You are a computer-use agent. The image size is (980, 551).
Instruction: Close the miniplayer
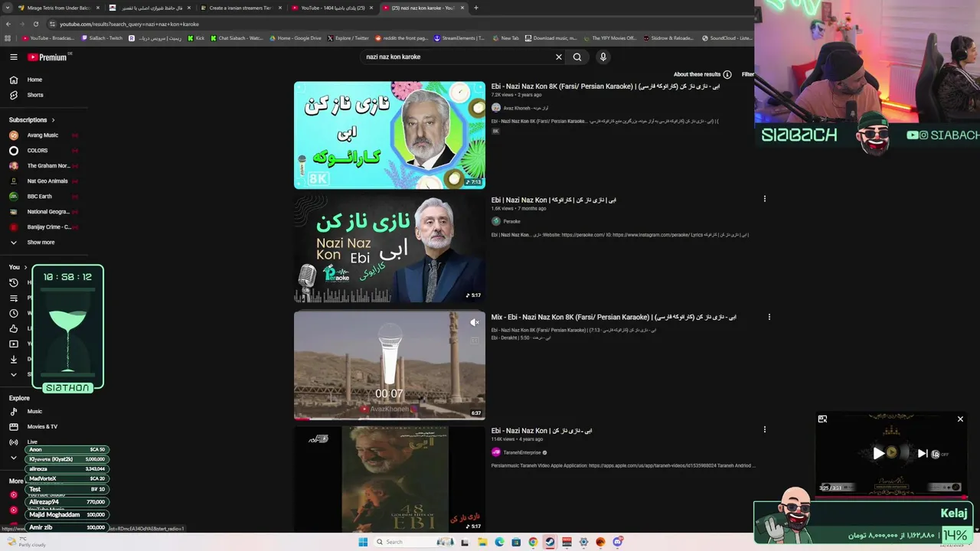960,419
